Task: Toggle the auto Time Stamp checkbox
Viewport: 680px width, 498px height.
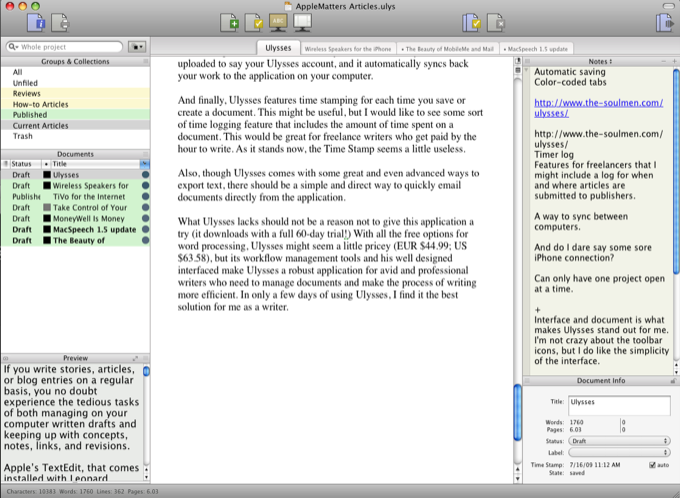Action: point(652,465)
